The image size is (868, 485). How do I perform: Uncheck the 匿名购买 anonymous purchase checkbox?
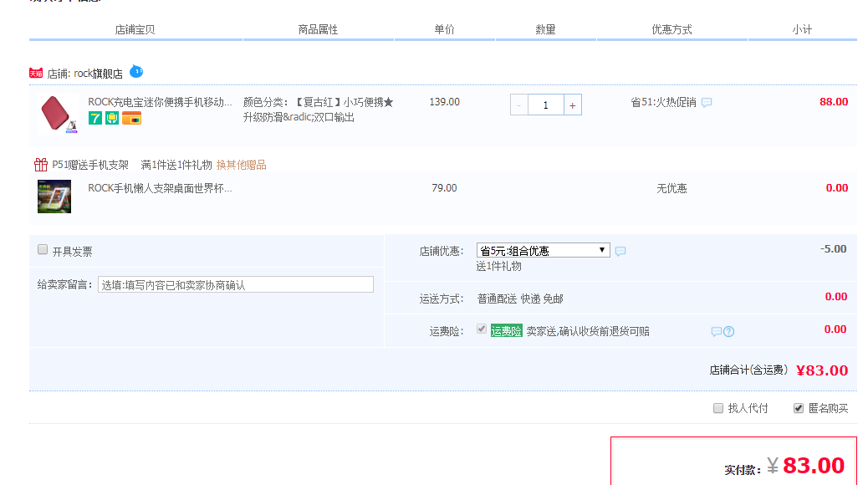799,408
